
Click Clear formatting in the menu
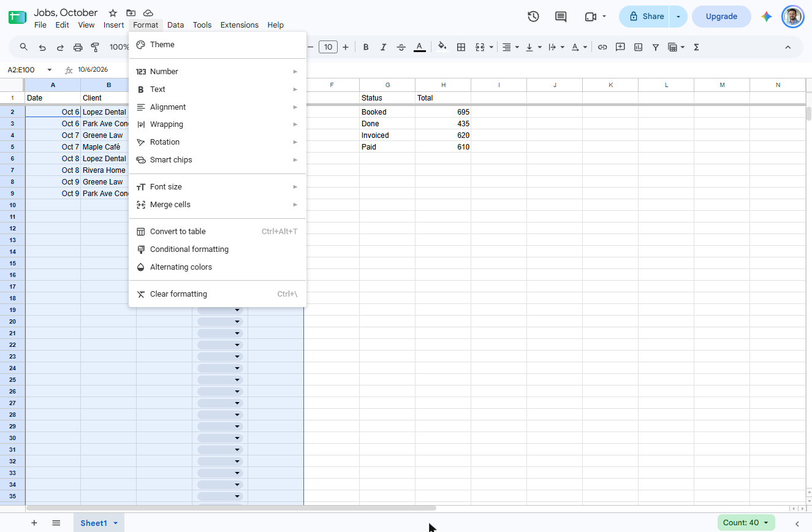pos(218,294)
